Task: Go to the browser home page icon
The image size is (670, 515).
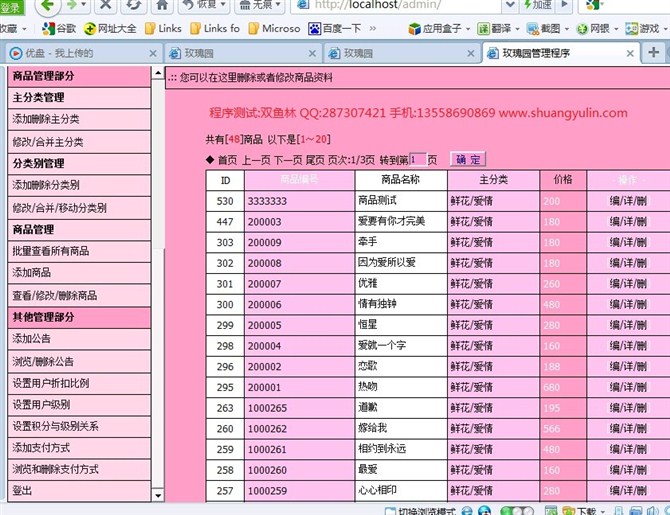Action: point(162,5)
